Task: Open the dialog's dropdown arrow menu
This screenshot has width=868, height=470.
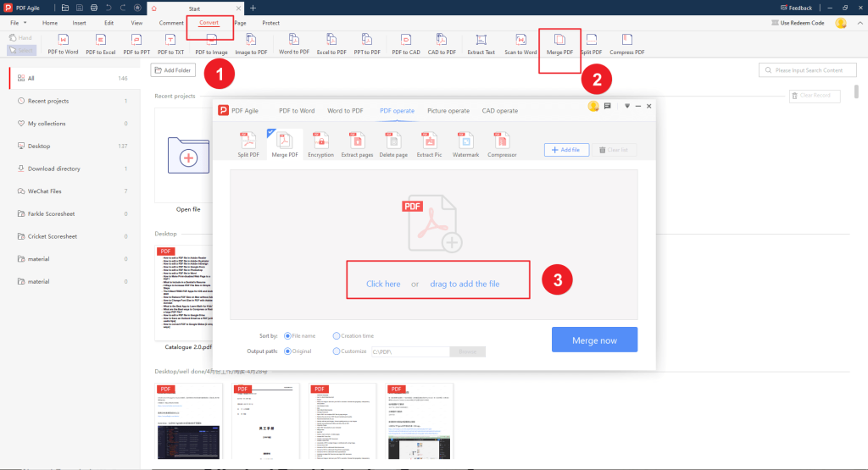Action: 627,106
